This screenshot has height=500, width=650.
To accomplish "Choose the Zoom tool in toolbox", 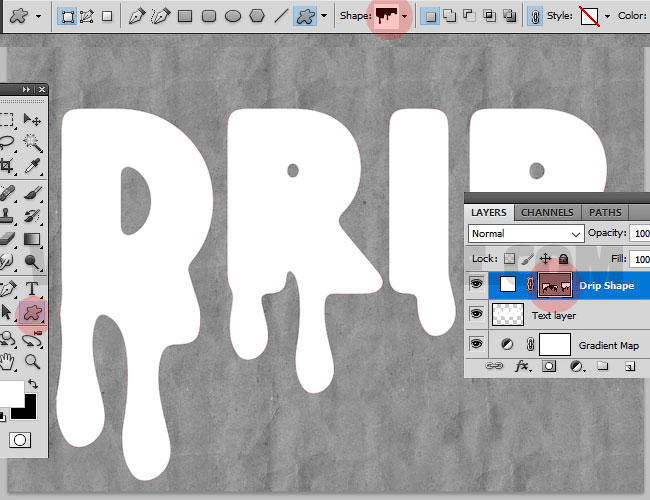I will (32, 362).
